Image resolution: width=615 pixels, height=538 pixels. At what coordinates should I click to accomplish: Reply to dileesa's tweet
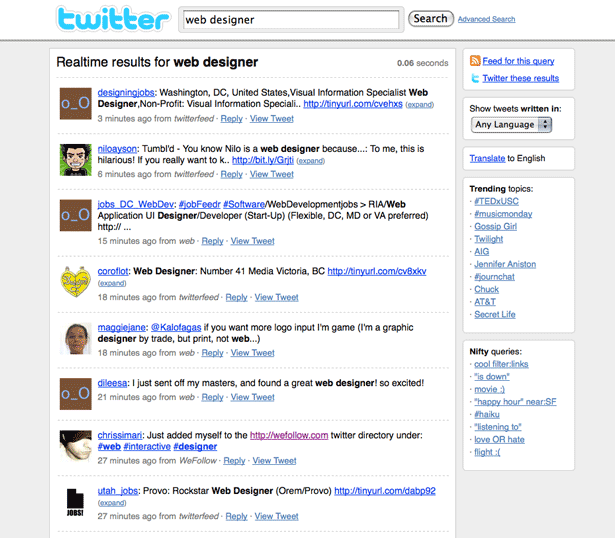[212, 397]
